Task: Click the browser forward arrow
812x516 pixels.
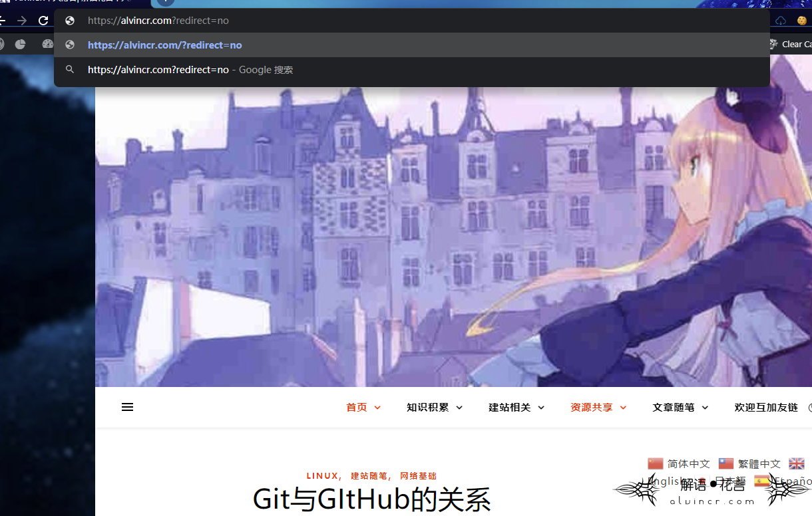Action: (x=22, y=21)
